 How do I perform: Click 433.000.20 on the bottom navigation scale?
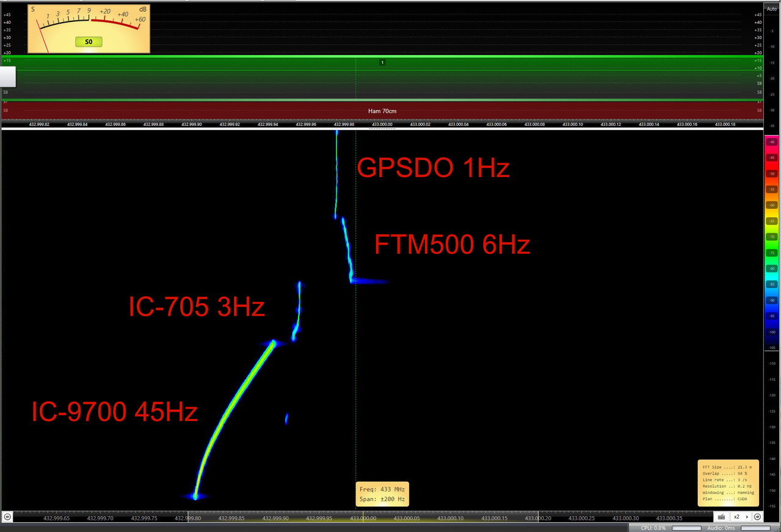pos(538,518)
